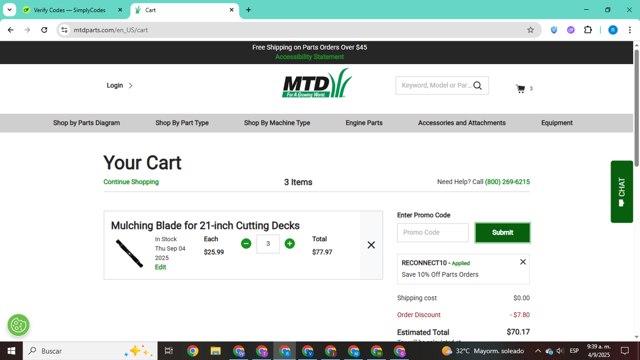Focus the keyword search field
The height and width of the screenshot is (360, 640).
pos(436,85)
